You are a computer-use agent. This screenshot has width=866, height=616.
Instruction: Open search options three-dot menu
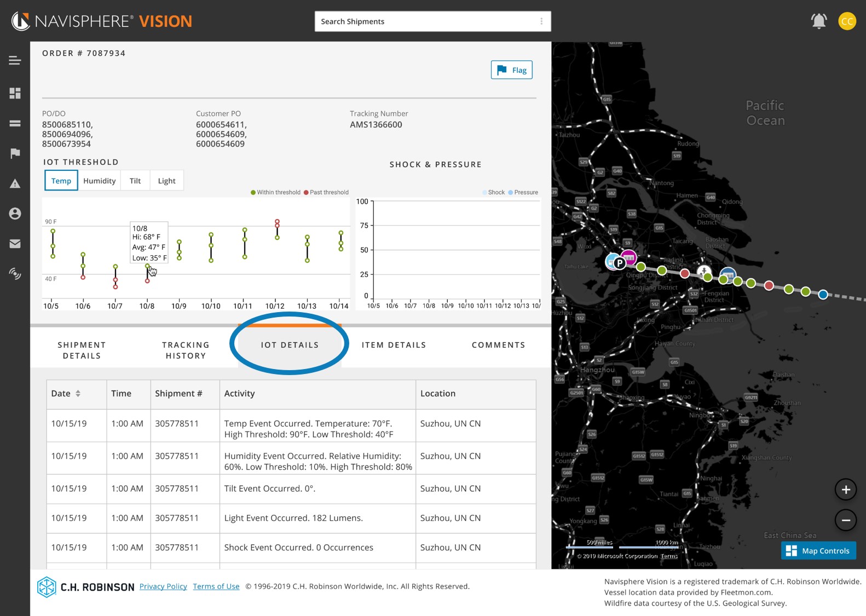pyautogui.click(x=541, y=21)
